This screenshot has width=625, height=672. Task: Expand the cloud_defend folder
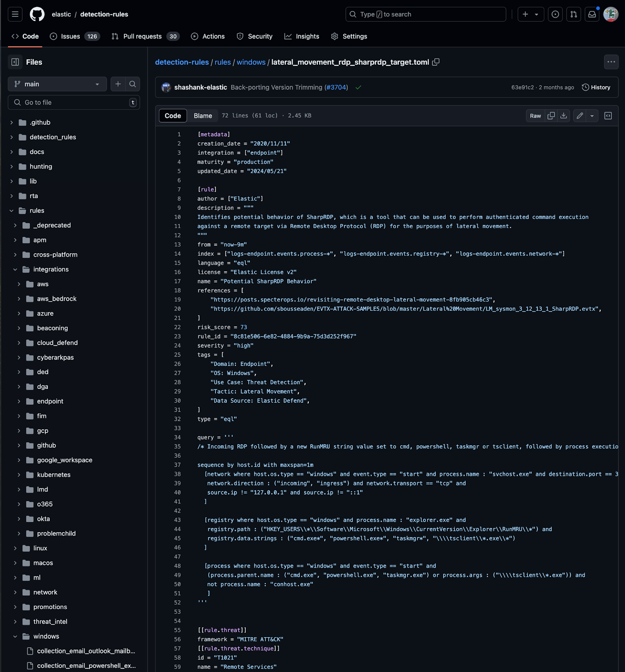point(19,343)
